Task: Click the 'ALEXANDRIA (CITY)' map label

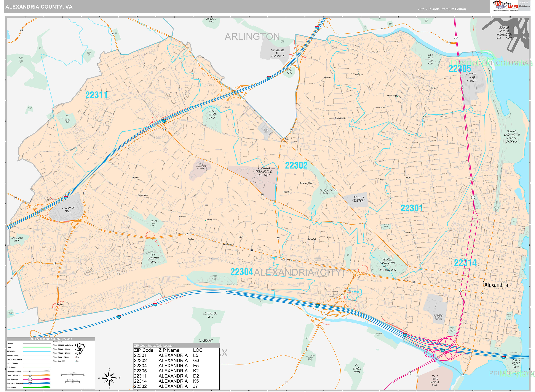Action: tap(299, 272)
